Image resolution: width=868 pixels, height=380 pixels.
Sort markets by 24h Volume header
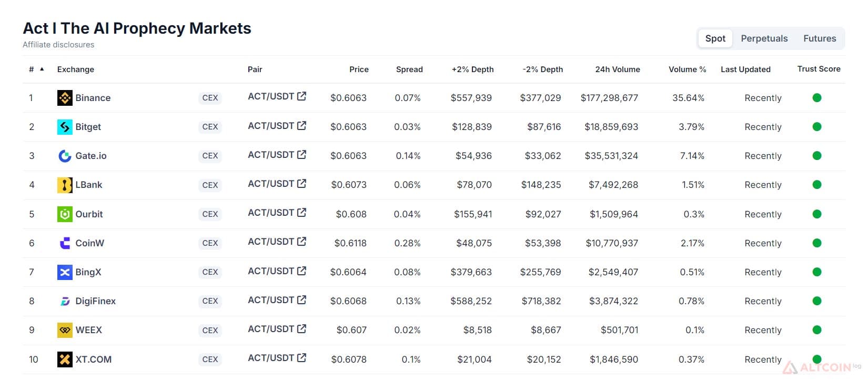[x=618, y=69]
